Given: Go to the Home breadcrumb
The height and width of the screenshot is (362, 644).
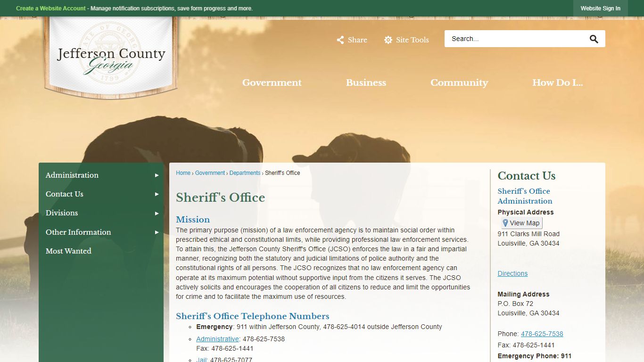Looking at the screenshot, I should click(x=183, y=173).
